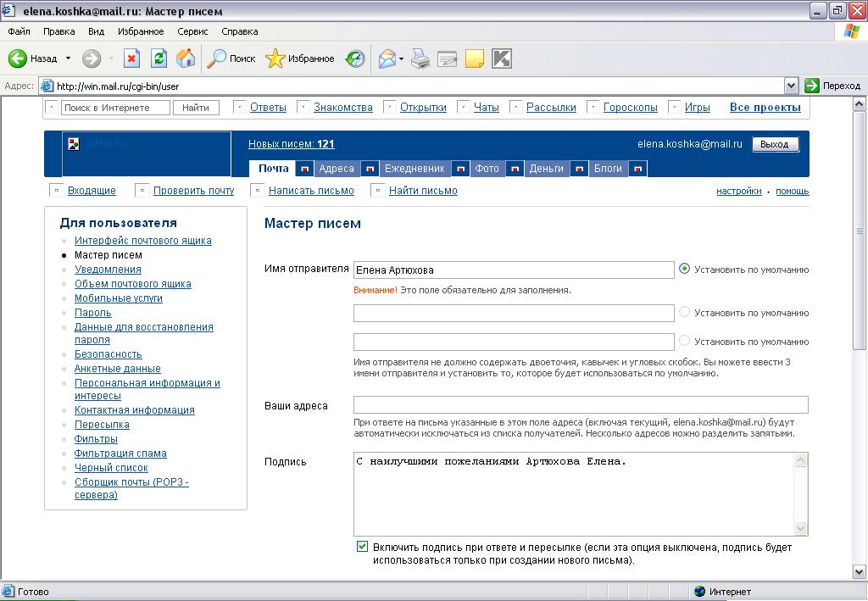Select the third Установить по умолчанию radio button
Screen dimensions: 868x601
pos(685,341)
